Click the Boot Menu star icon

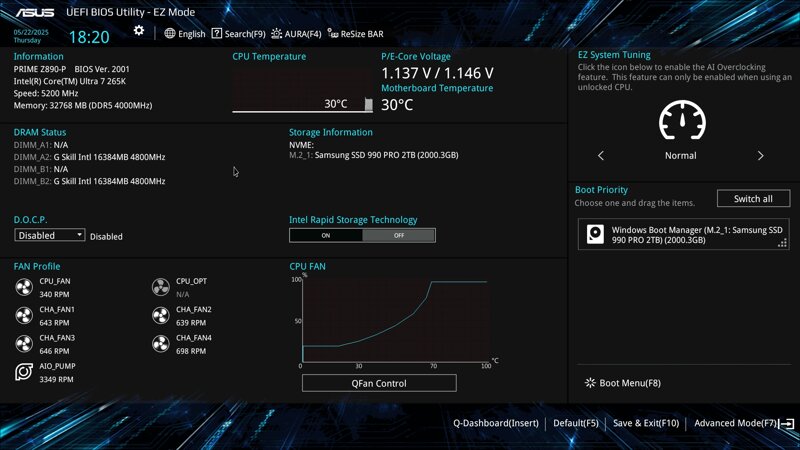point(590,383)
